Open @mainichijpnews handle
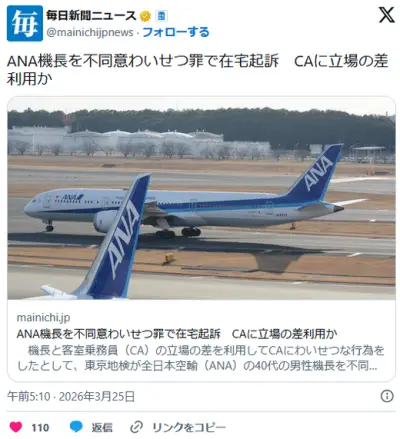Image resolution: width=400 pixels, height=439 pixels. (x=90, y=33)
